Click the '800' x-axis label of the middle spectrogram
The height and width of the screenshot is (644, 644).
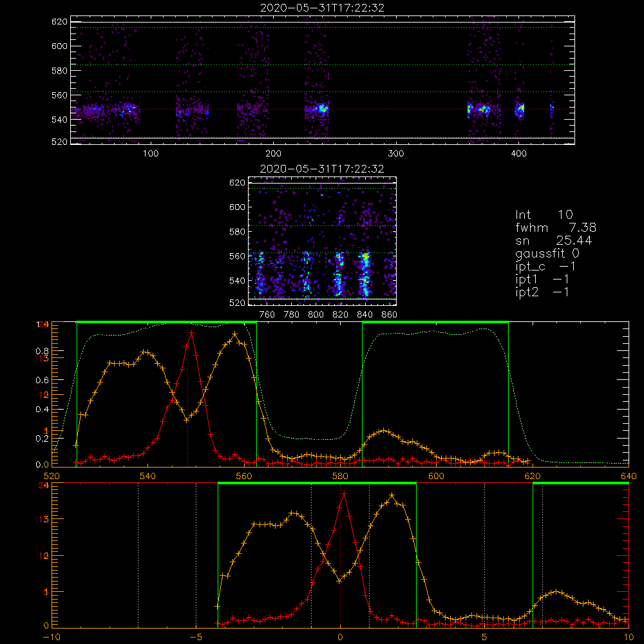316,315
